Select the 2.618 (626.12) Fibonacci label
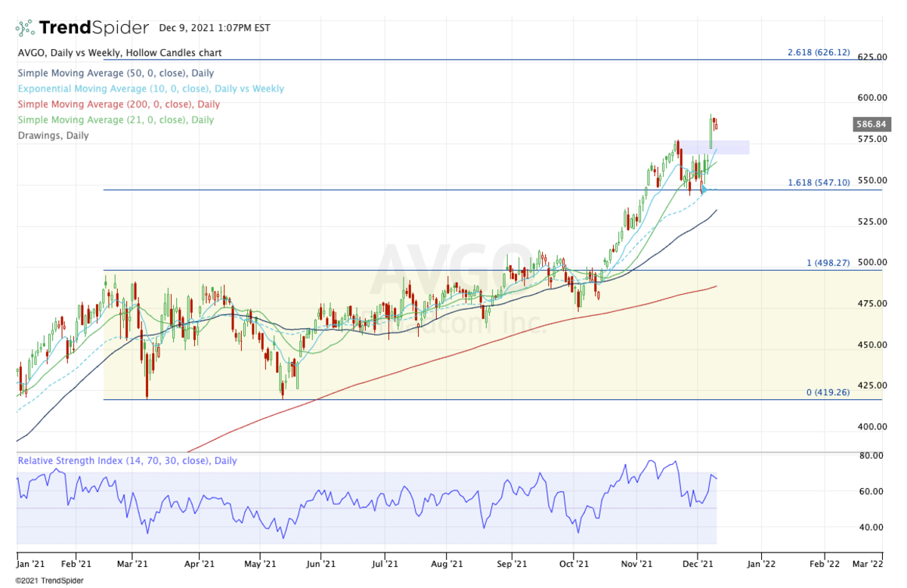This screenshot has width=907, height=588. pos(818,53)
